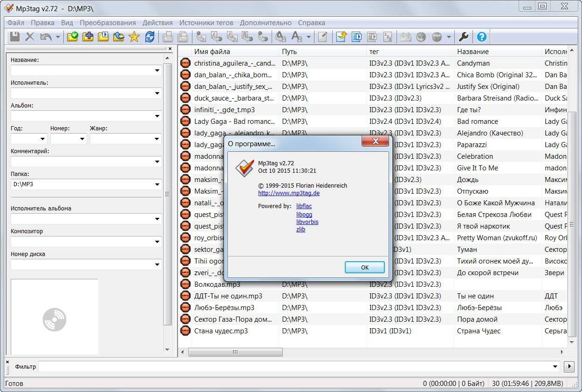Open the Справка menu
The height and width of the screenshot is (392, 582).
coord(311,22)
